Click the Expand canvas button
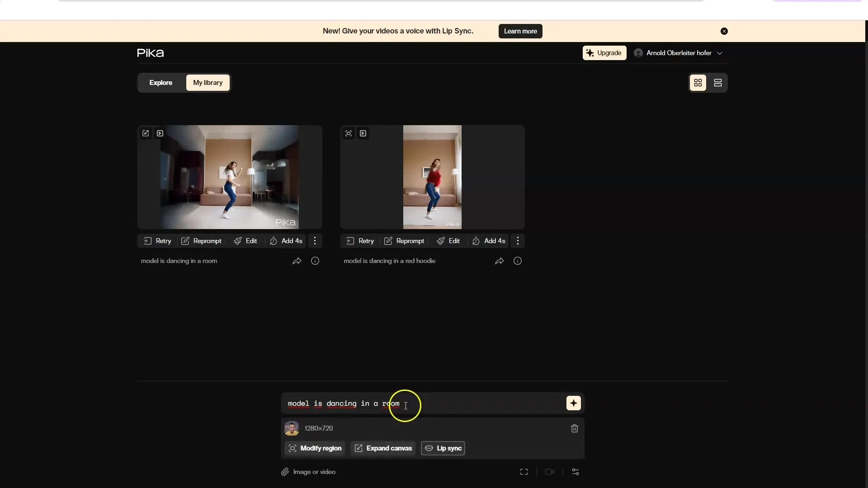 383,448
